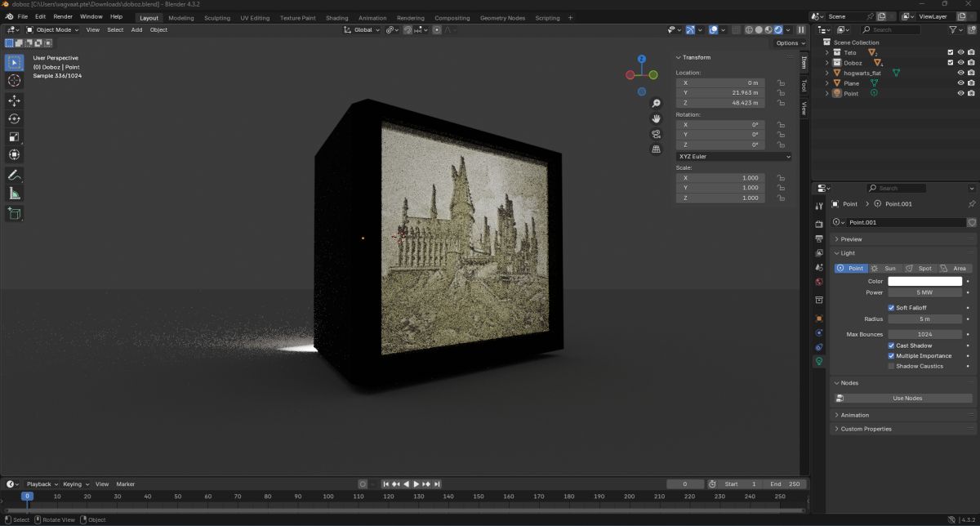Screen dimensions: 980x526
Task: Exclude the Doboz collection via its checkbox
Action: pyautogui.click(x=950, y=63)
